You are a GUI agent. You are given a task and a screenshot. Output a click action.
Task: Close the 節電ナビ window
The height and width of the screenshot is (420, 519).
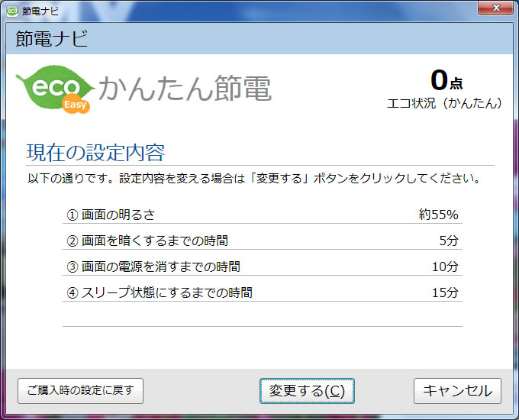(496, 8)
